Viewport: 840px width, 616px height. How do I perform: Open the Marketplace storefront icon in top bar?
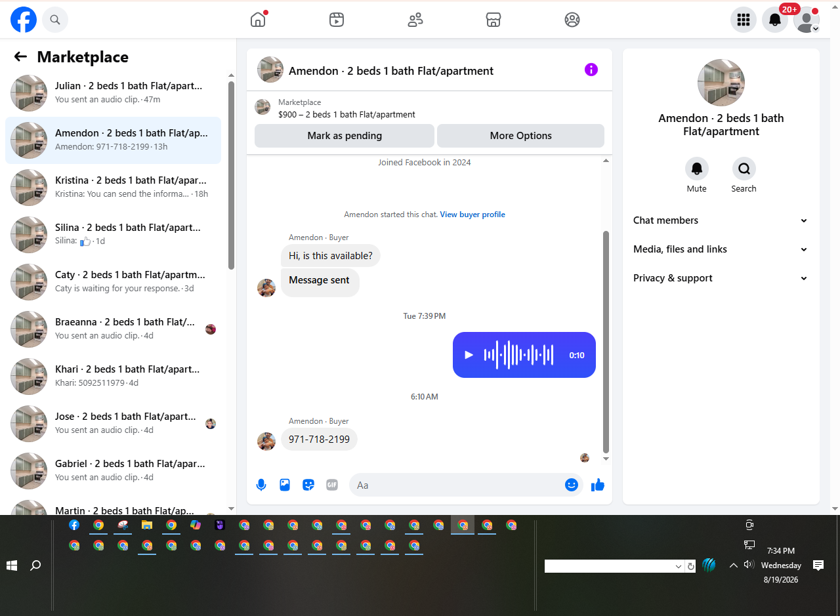point(493,20)
